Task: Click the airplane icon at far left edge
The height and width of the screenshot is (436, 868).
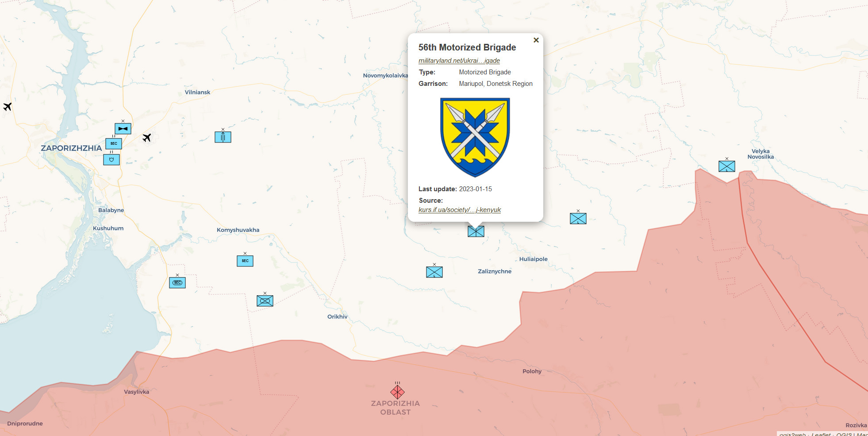Action: [x=8, y=107]
